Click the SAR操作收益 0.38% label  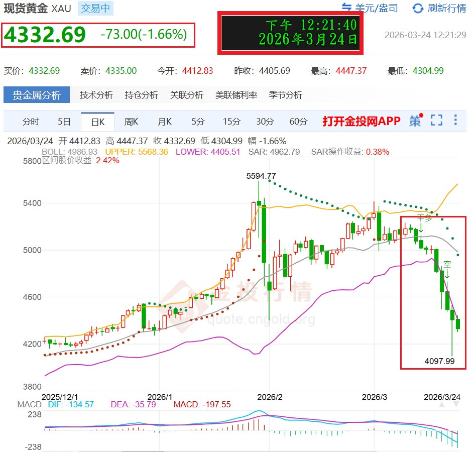[x=350, y=152]
